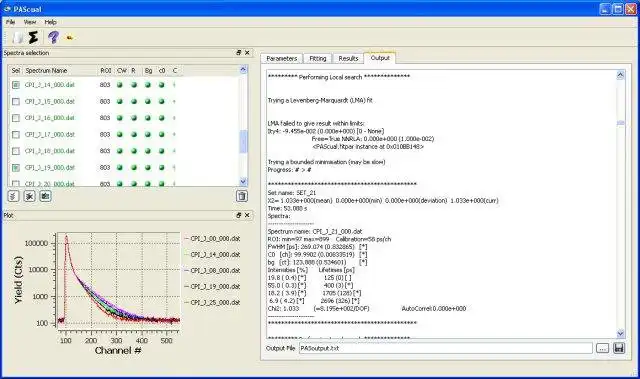The image size is (640, 379).
Task: Click legend entry CPI_J_25_000.dat in plot
Action: coord(215,303)
